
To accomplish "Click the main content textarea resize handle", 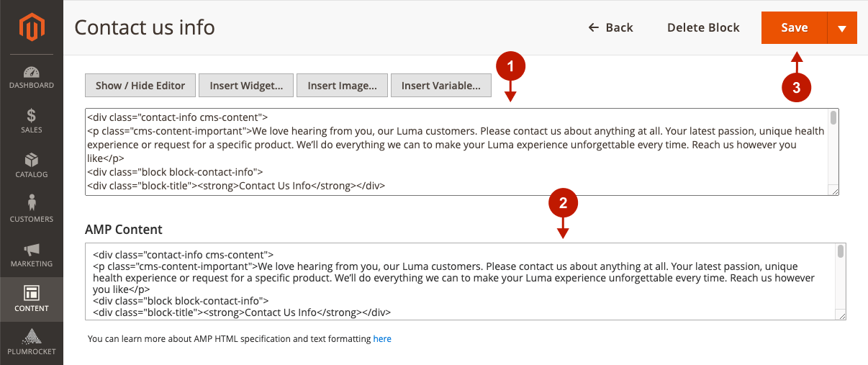I will tap(833, 190).
